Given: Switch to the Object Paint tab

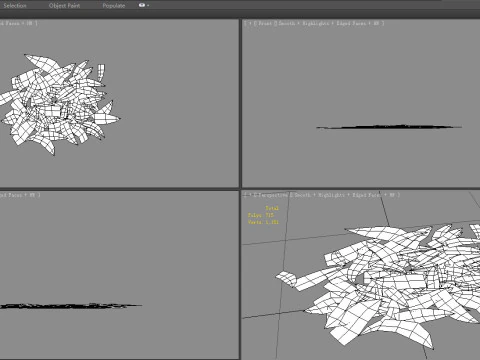Looking at the screenshot, I should (x=64, y=6).
